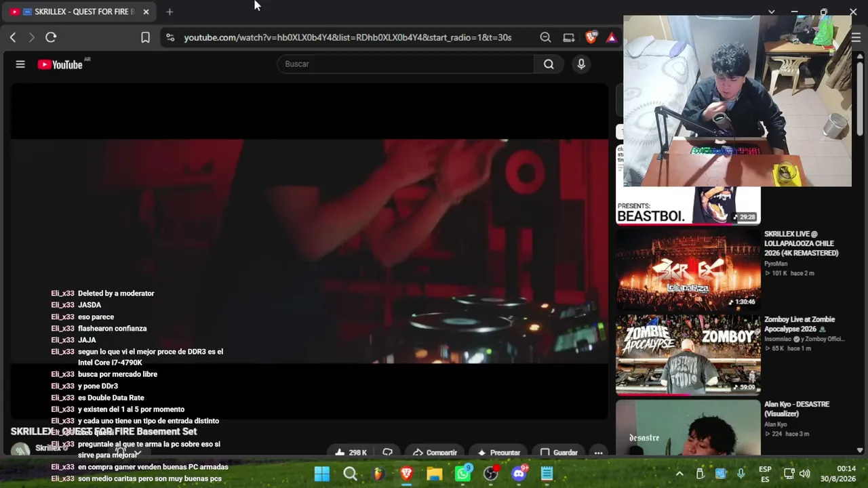Viewport: 868px width, 488px height.
Task: Click the down arrow of the page scrollbar
Action: (x=860, y=450)
